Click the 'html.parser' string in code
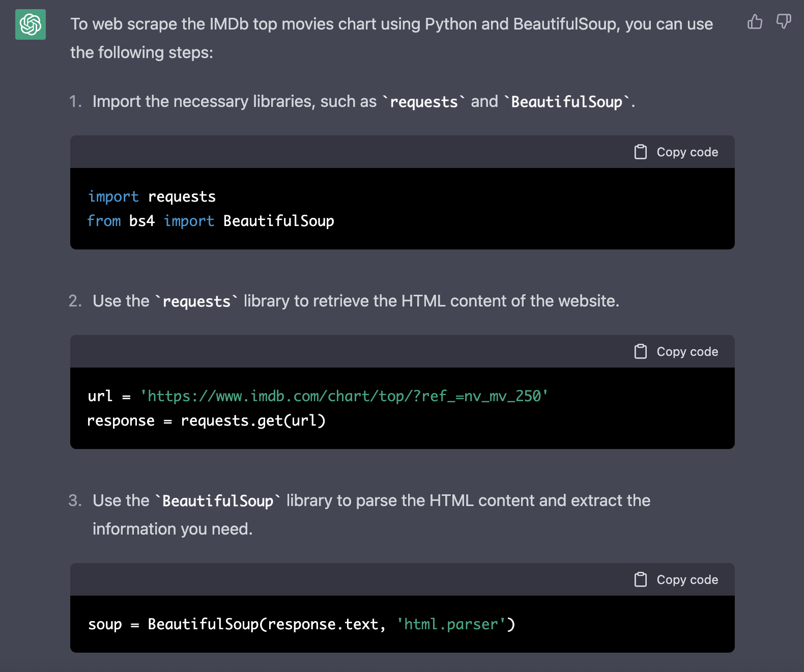This screenshot has width=804, height=672. coord(450,624)
